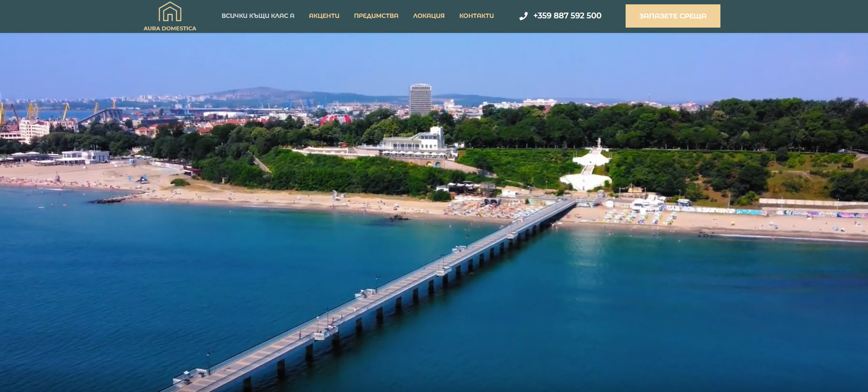Screen dimensions: 868x392
Task: Click the red domed structure among the trees
Action: 335,120
